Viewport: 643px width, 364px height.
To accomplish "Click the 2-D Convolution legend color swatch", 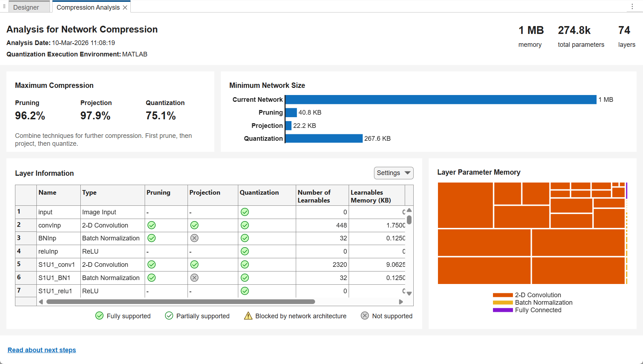I will click(x=503, y=295).
